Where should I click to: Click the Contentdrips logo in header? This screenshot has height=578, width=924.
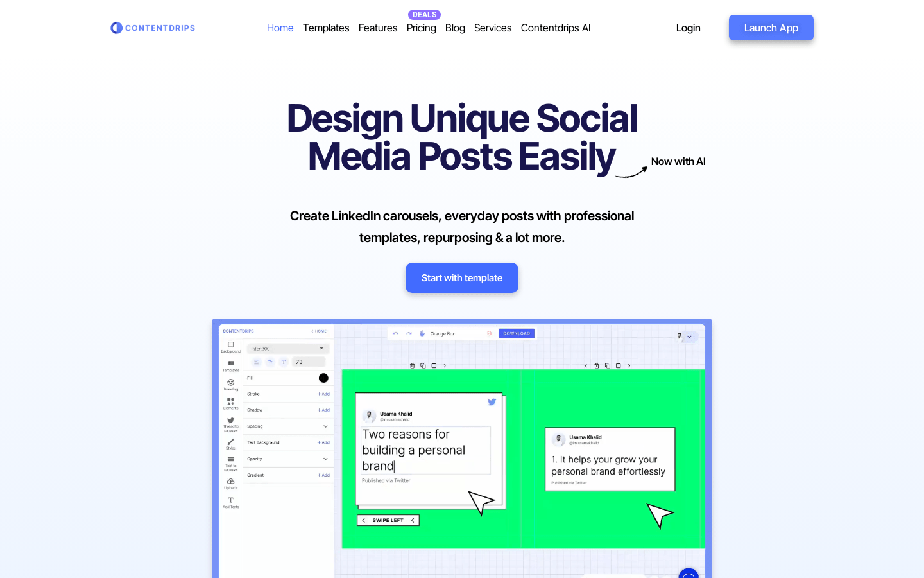(x=153, y=28)
